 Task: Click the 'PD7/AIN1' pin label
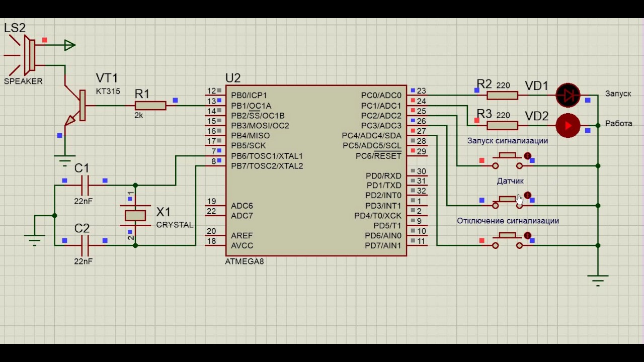(383, 246)
